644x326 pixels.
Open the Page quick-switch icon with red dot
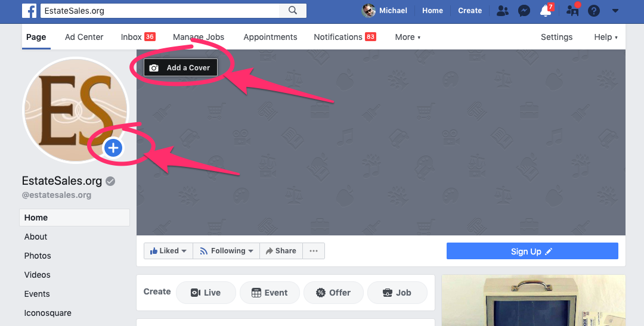pyautogui.click(x=573, y=10)
